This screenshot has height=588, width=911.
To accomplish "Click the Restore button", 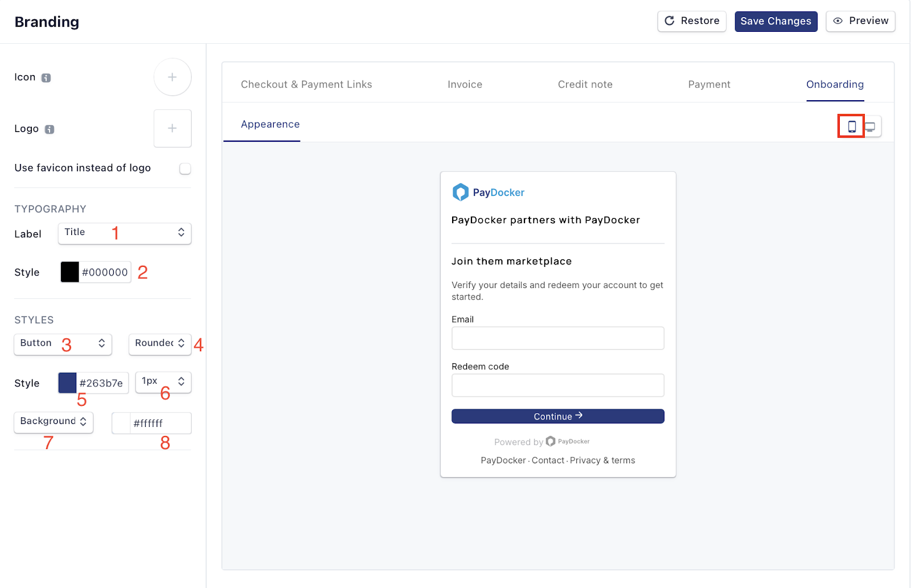I will [x=691, y=22].
